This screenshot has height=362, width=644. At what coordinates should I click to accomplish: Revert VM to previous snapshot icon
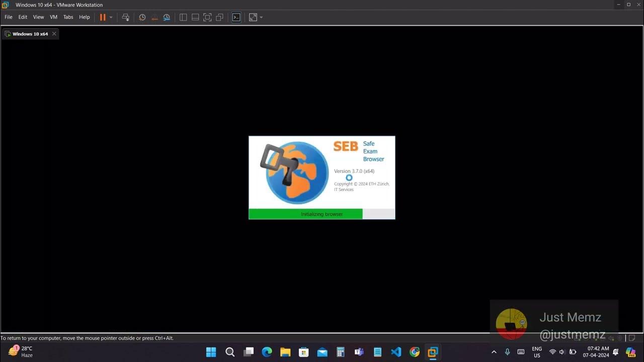(154, 17)
